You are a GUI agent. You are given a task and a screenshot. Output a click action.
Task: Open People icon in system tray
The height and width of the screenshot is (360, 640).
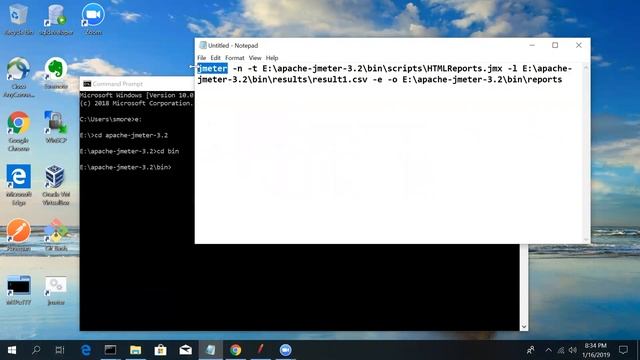pos(531,350)
